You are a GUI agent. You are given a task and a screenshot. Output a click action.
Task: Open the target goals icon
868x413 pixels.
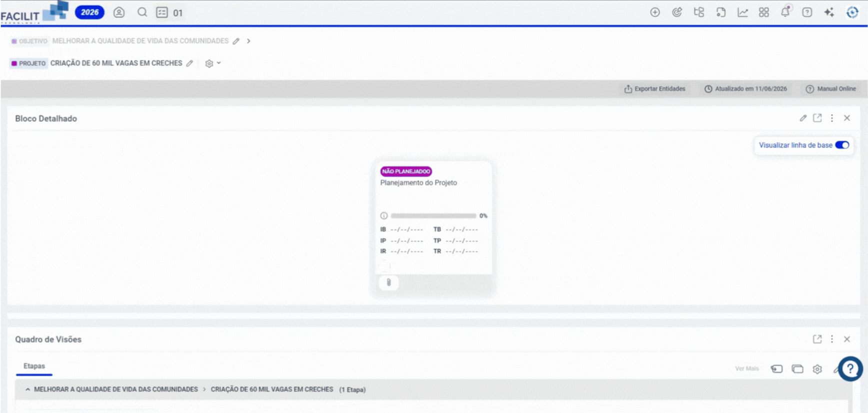(x=677, y=13)
